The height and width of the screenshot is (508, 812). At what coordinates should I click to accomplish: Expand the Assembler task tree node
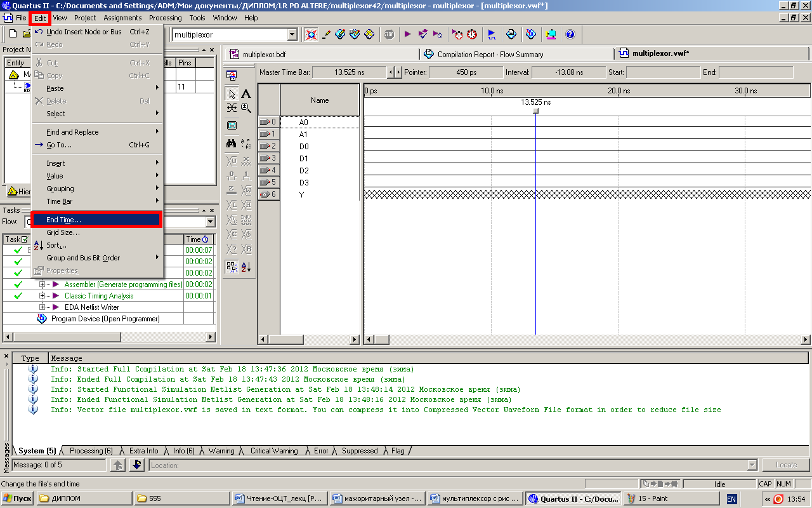[43, 284]
